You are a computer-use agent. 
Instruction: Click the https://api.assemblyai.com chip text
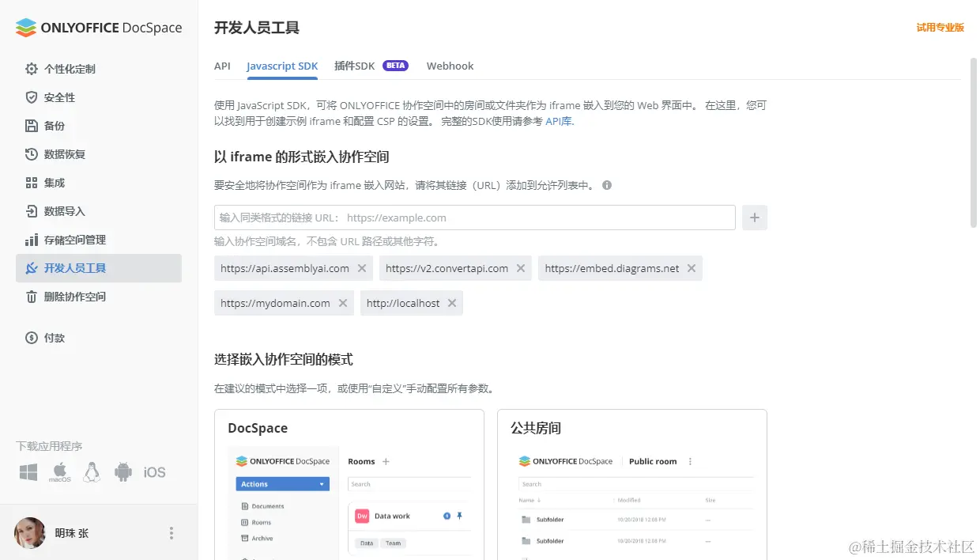285,268
